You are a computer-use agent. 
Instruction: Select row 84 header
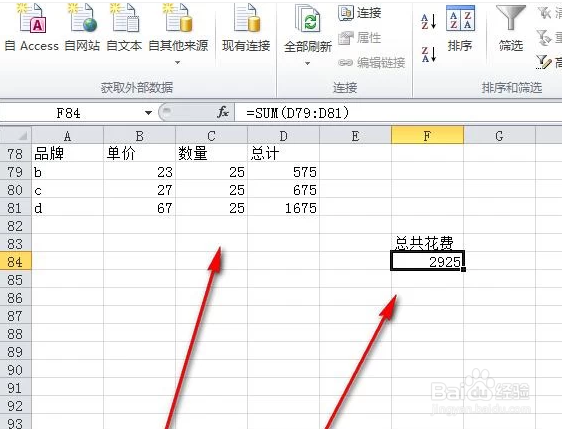pyautogui.click(x=15, y=262)
